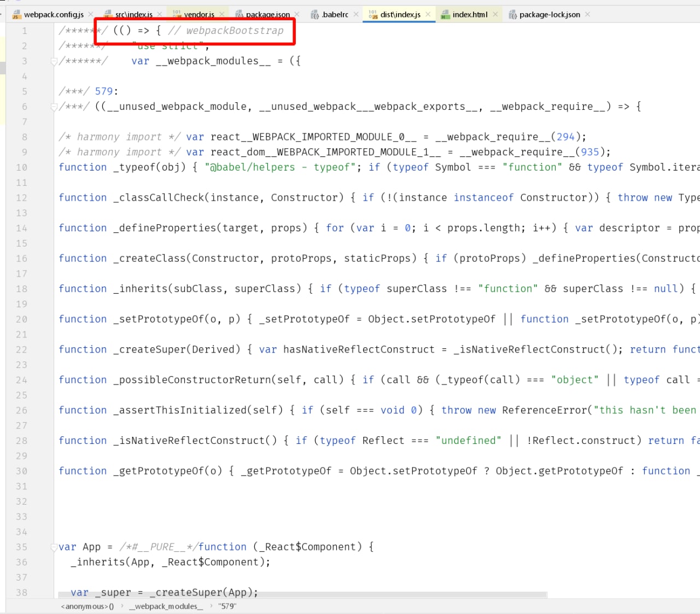Close the .babelrc tab
Viewport: 700px width, 614px height.
click(x=356, y=14)
